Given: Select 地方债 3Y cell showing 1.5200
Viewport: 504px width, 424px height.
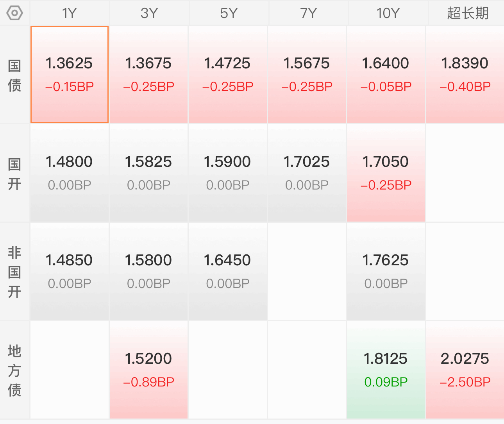Looking at the screenshot, I should 149,370.
